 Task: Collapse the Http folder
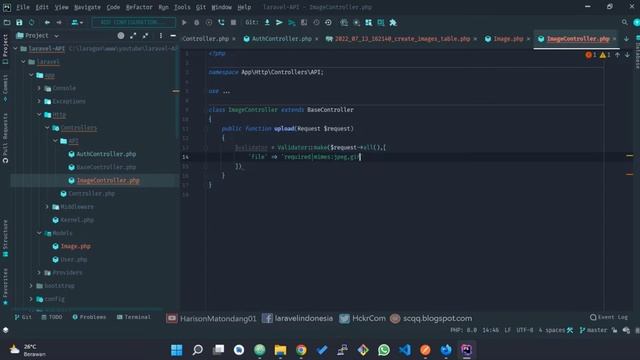click(x=39, y=115)
